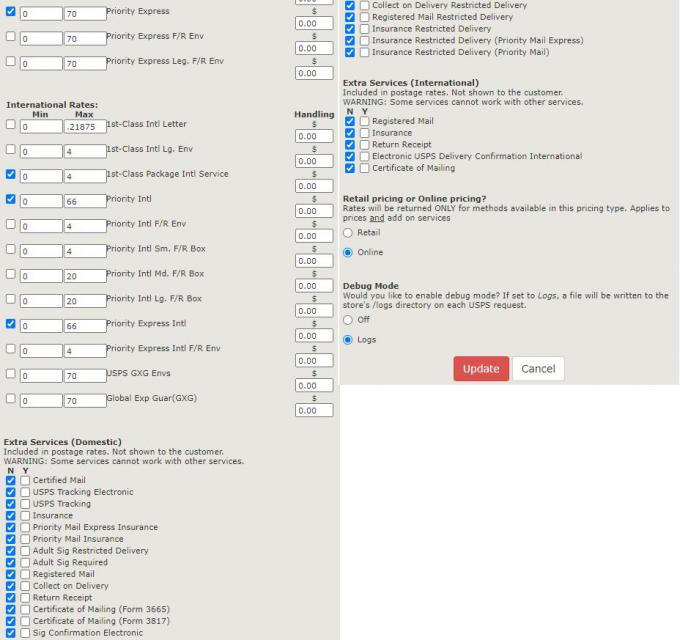Check Y for international Return Receipt

tap(364, 144)
